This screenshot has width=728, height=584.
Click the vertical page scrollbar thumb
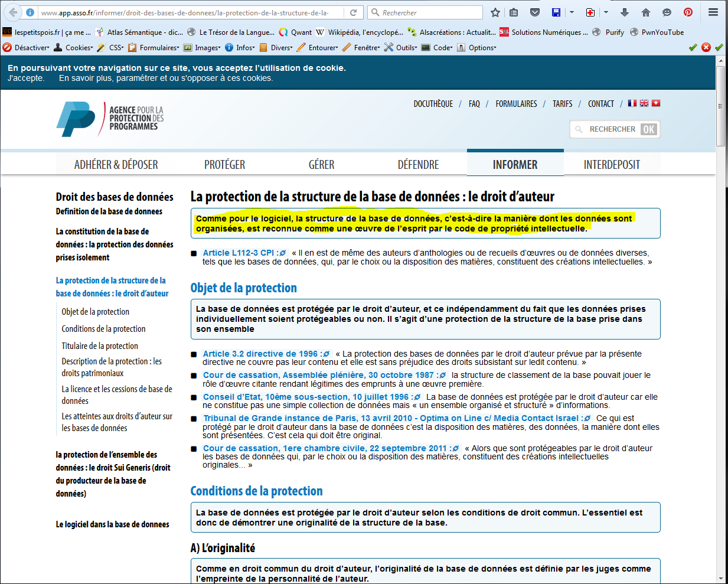(x=721, y=106)
